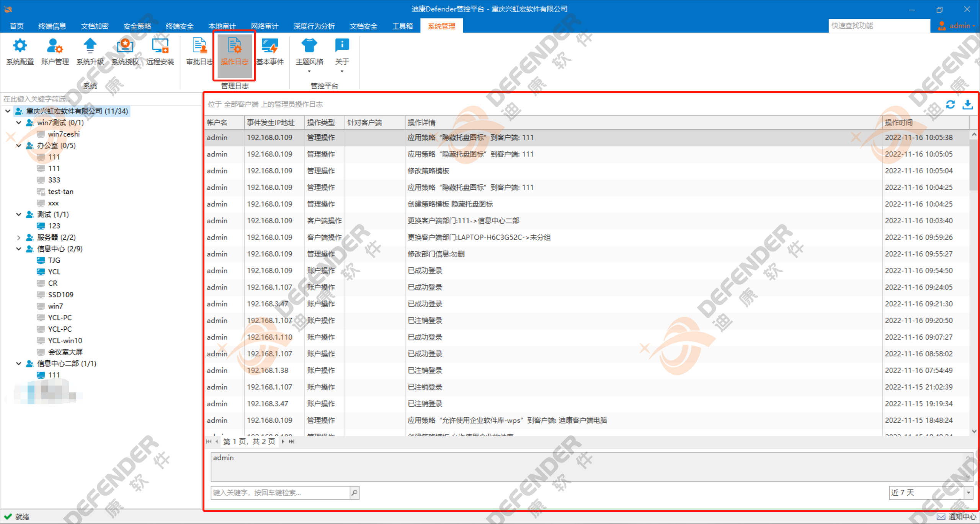Open the 网络审计 tab
Screen dimensions: 980x524
pos(265,26)
